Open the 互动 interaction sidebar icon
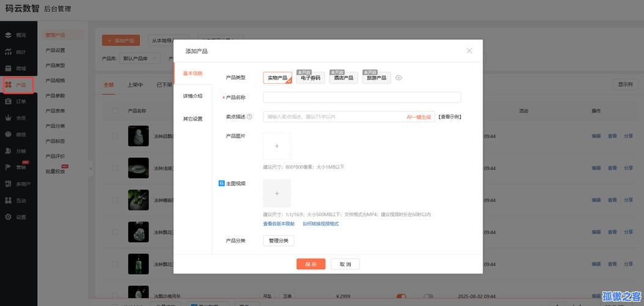The height and width of the screenshot is (306, 644). click(x=8, y=200)
